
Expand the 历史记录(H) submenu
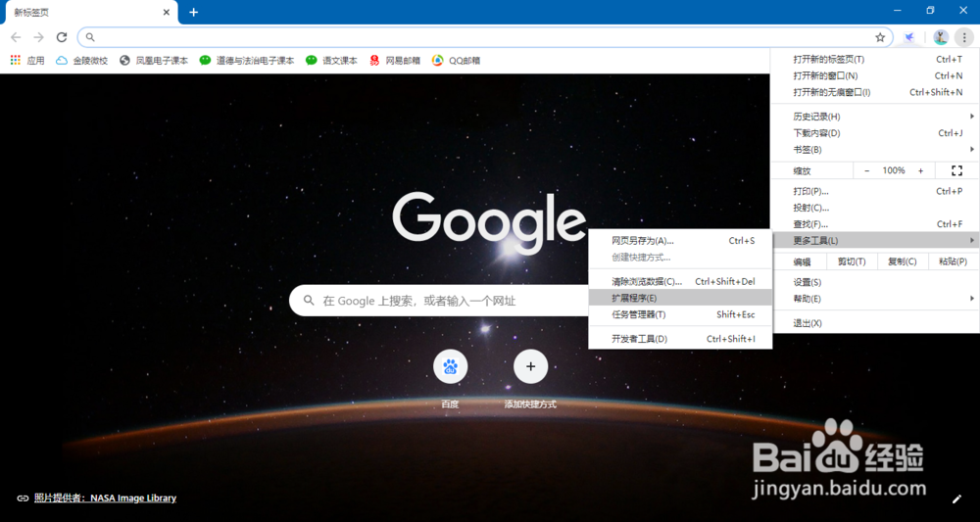click(875, 117)
